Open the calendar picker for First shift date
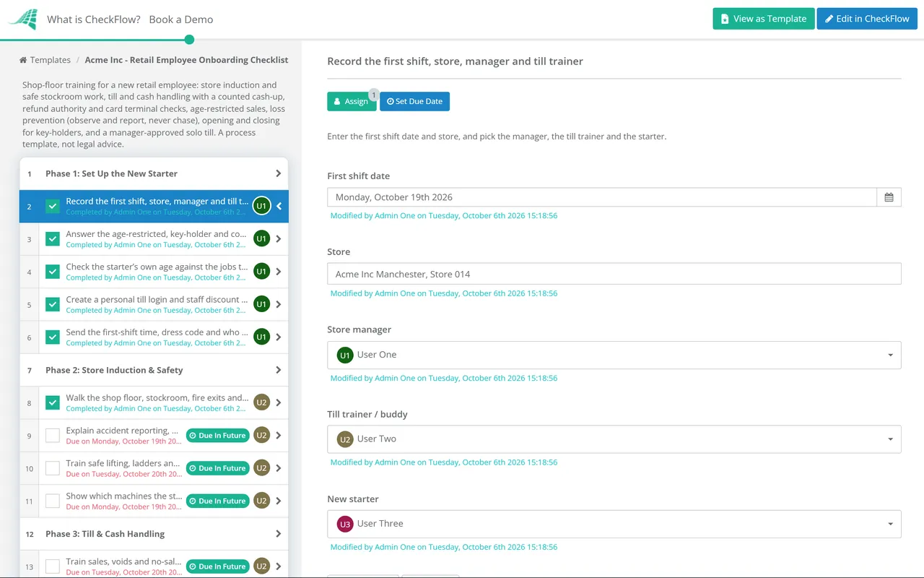Screen dimensions: 924x578 click(889, 197)
